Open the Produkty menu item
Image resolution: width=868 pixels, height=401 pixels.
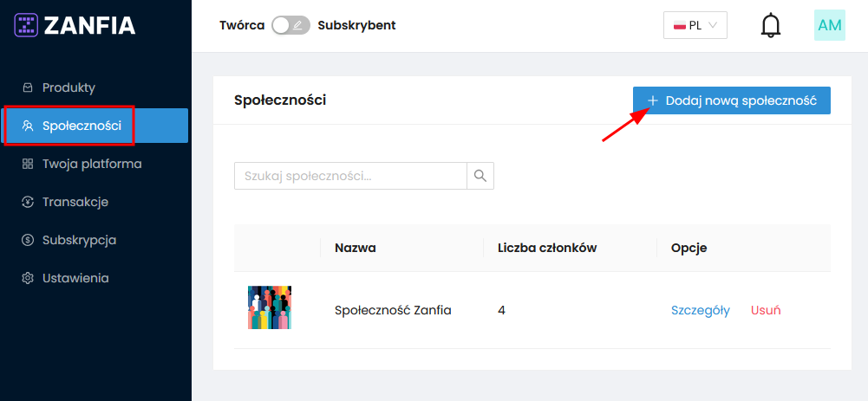tap(69, 87)
